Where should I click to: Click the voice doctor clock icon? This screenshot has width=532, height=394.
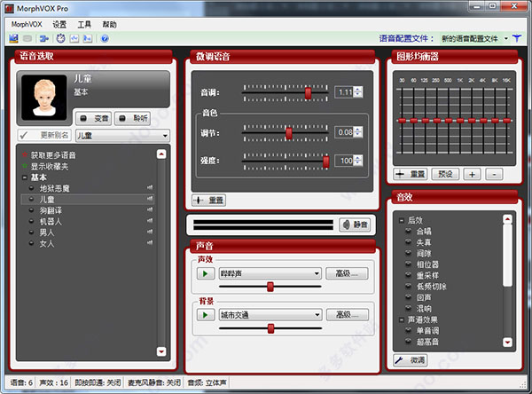click(60, 38)
